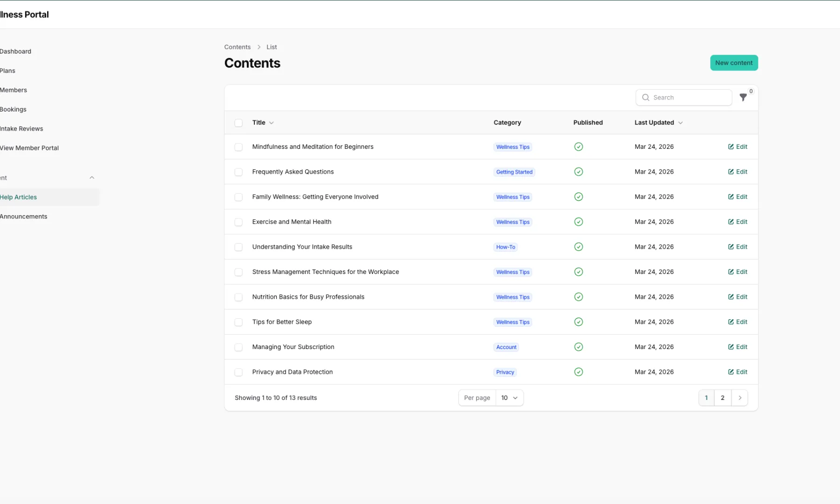This screenshot has width=840, height=504.
Task: Click the published checkmark for Exercise and Mental Health
Action: [x=578, y=222]
